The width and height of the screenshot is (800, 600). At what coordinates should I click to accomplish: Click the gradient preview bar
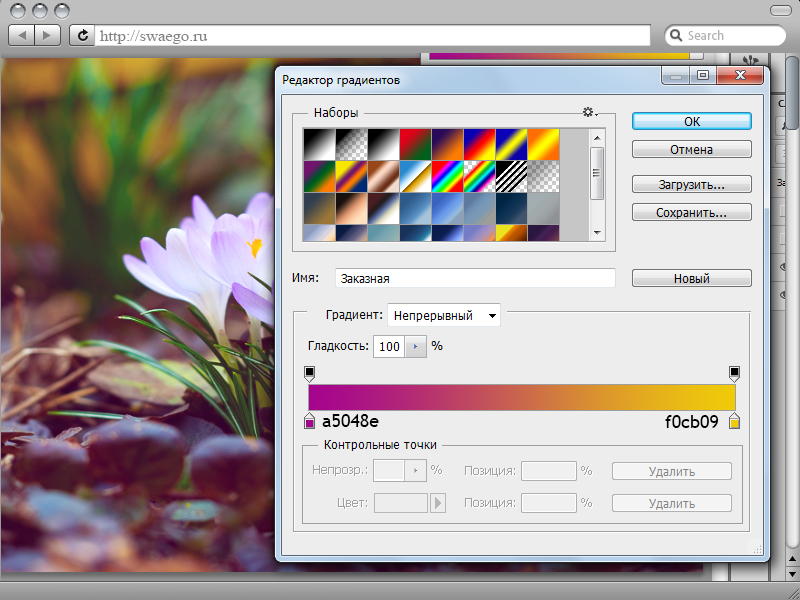pyautogui.click(x=521, y=397)
